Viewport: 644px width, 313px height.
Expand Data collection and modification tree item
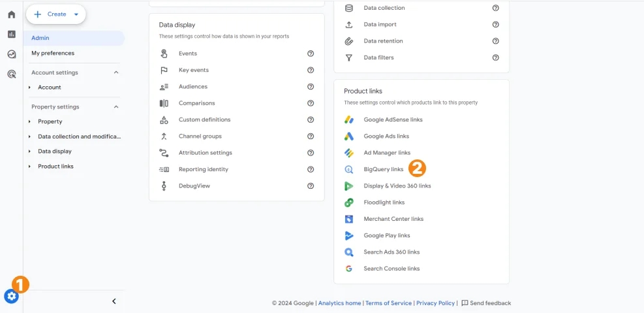[29, 137]
